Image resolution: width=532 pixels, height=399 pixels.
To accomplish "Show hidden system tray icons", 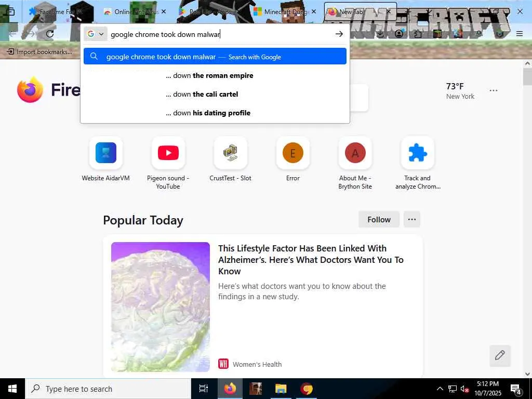I will [440, 389].
